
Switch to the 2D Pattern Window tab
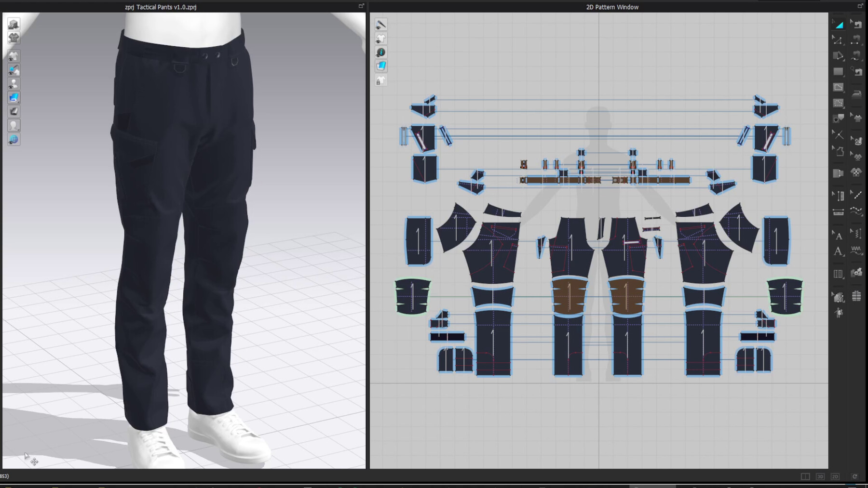[x=611, y=7]
